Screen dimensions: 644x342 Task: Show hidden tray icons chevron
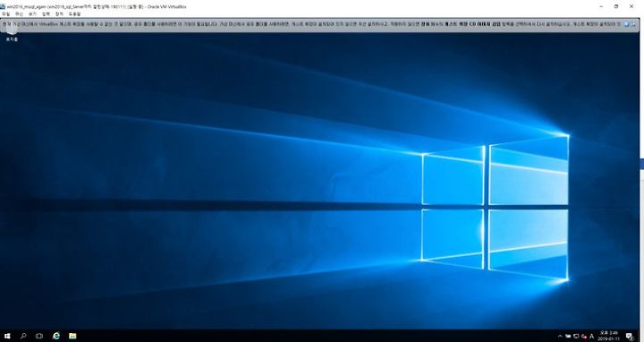pos(560,337)
